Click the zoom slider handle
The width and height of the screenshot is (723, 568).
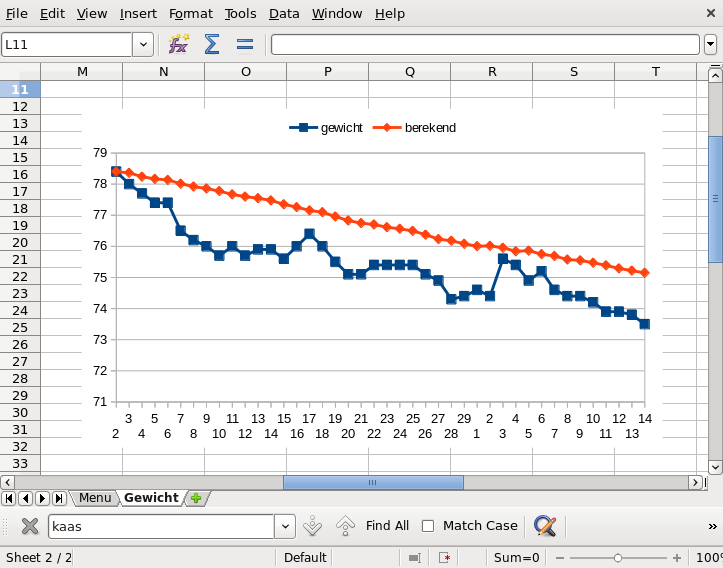click(618, 558)
